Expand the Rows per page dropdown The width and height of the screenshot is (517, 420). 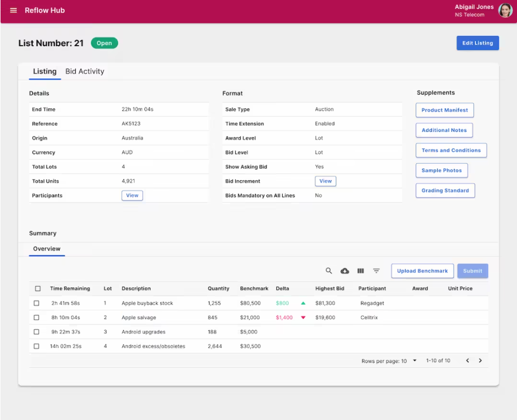[415, 360]
